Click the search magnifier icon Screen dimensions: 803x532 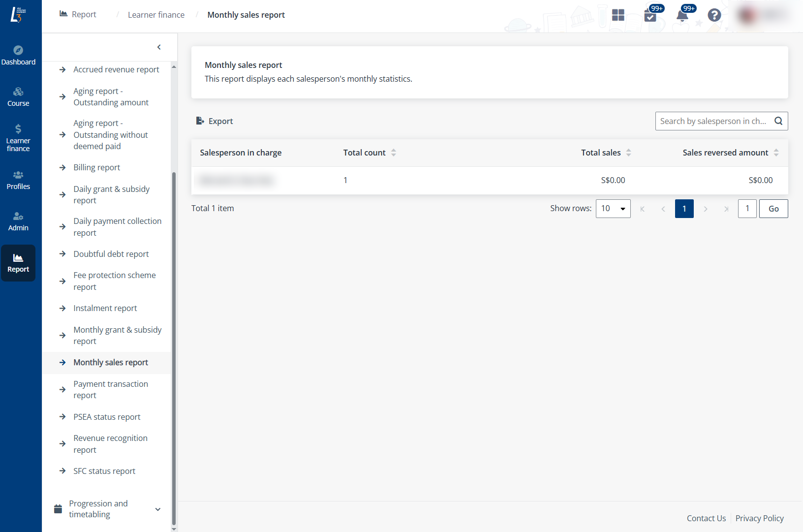[x=778, y=121]
